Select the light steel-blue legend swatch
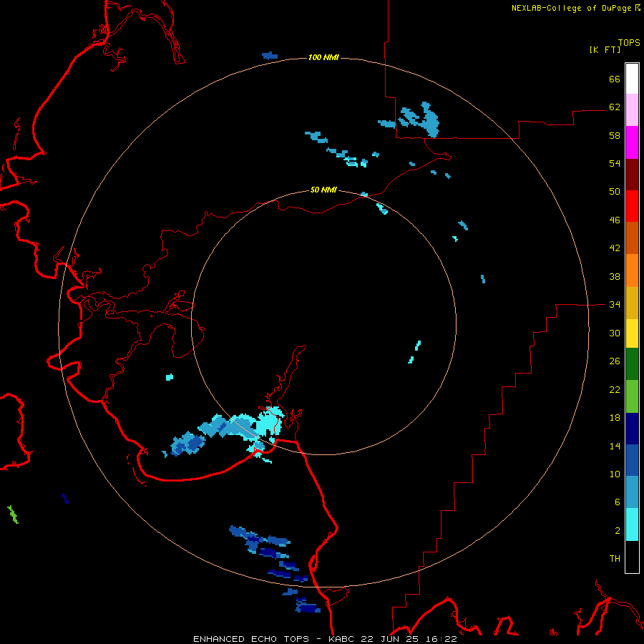This screenshot has height=644, width=644. point(632,492)
